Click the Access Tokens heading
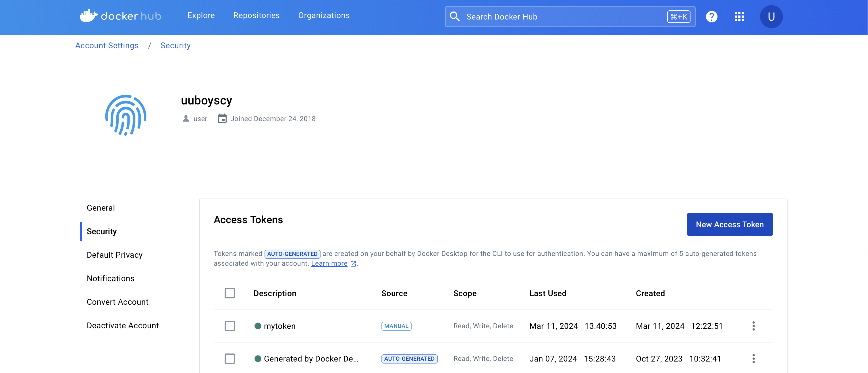868x373 pixels. pos(248,219)
